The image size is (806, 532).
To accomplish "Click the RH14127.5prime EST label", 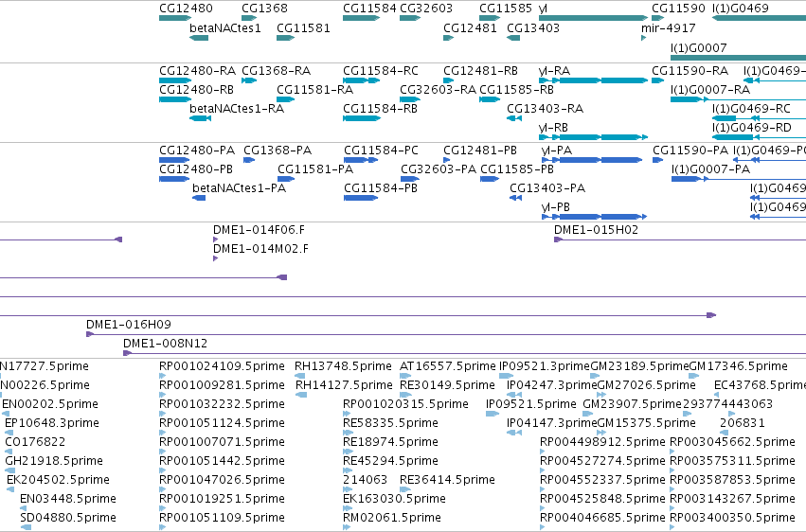I will click(344, 385).
